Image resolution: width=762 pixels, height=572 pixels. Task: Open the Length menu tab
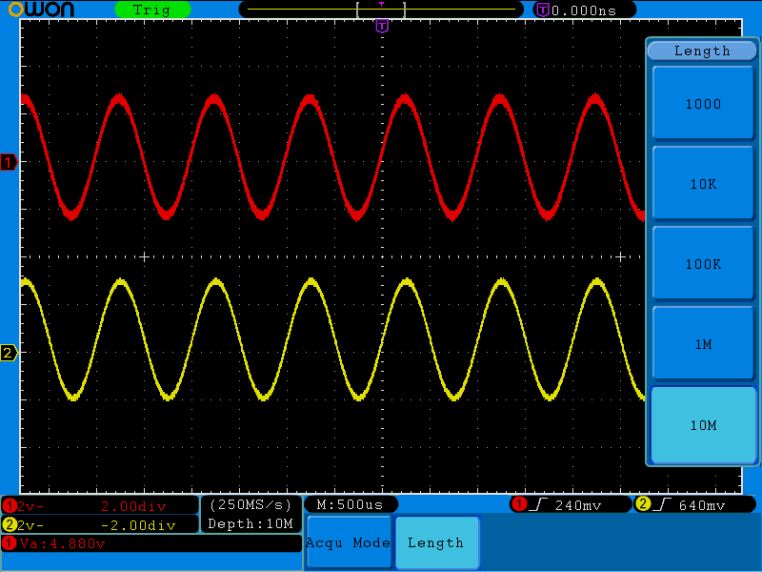(x=436, y=543)
